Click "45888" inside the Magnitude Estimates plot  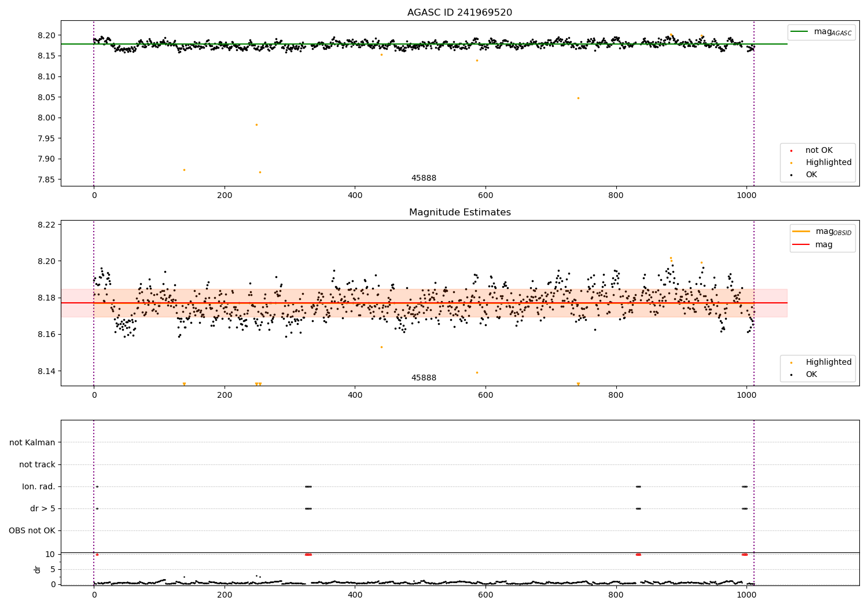424,378
